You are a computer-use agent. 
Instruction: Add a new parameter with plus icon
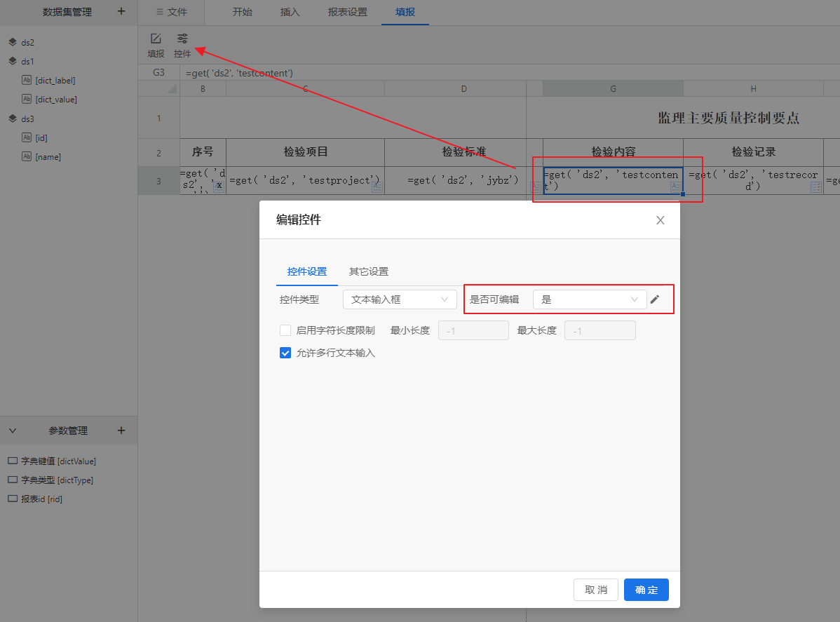(x=121, y=431)
